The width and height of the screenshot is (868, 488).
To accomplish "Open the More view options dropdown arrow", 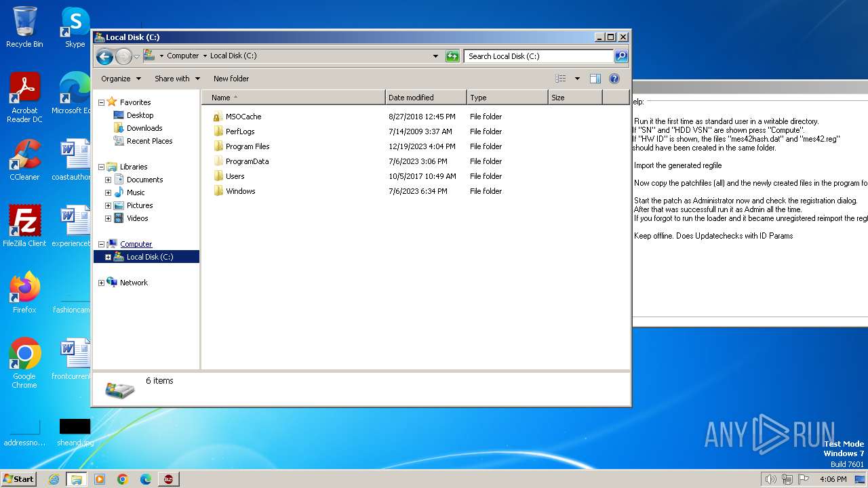I will click(x=577, y=79).
